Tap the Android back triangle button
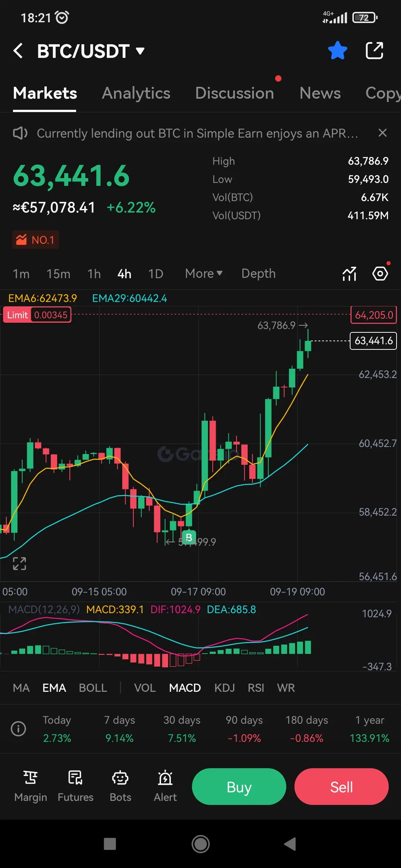Image resolution: width=401 pixels, height=868 pixels. click(x=290, y=844)
